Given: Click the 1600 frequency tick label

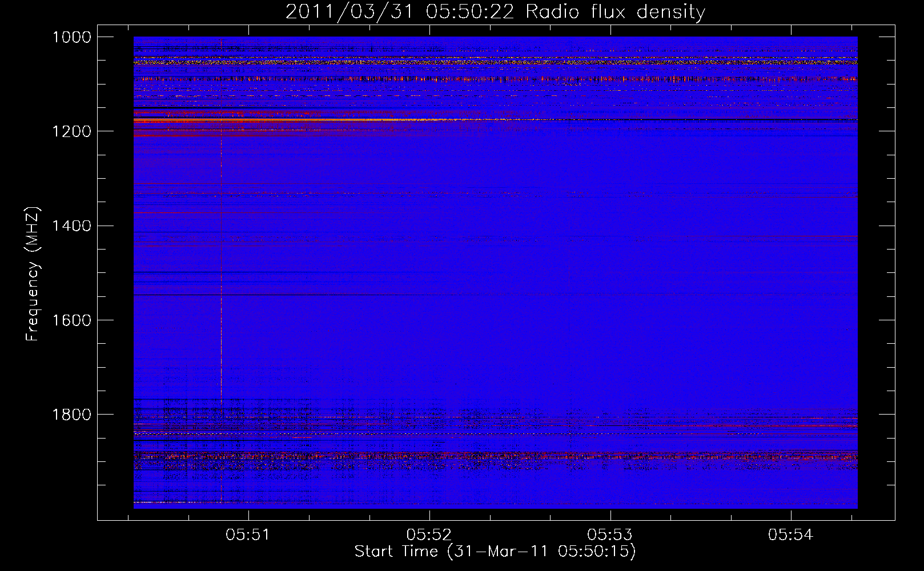Looking at the screenshot, I should (72, 320).
